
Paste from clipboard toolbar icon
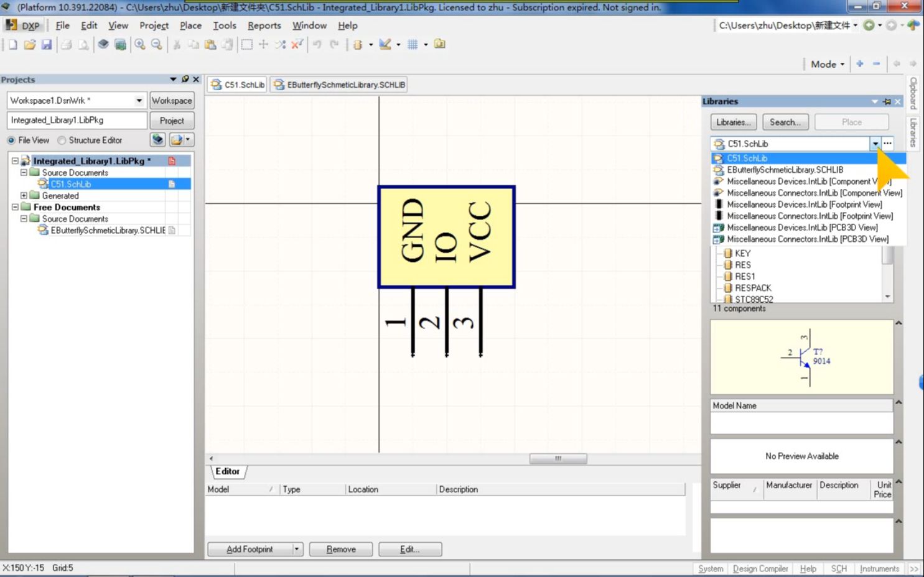pos(210,45)
